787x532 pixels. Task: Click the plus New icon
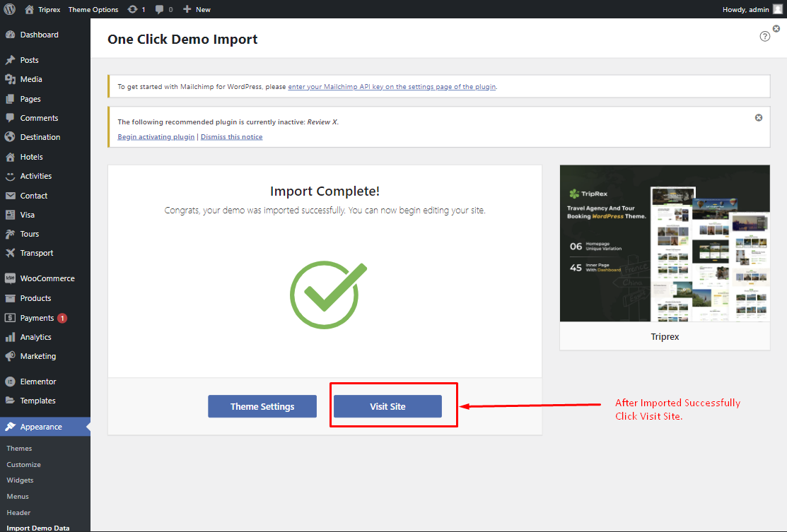(187, 9)
